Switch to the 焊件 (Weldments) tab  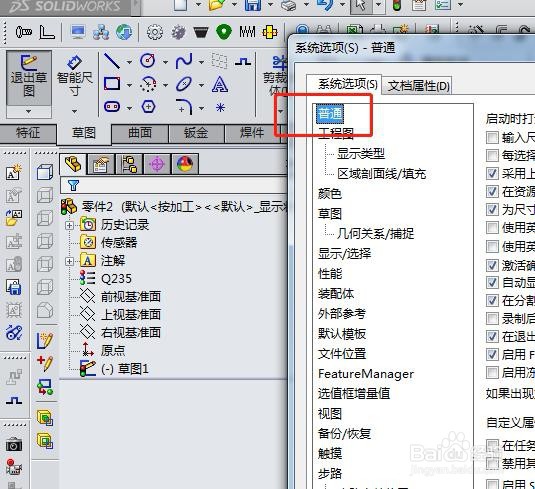252,133
